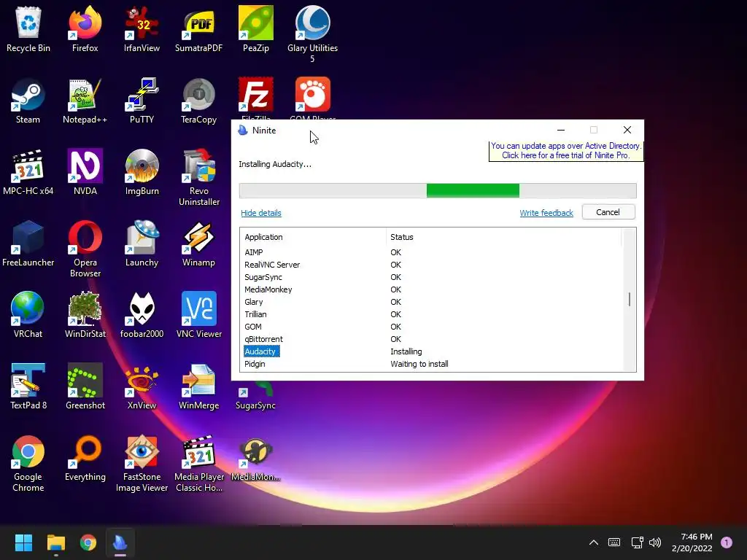Select the ImgBurn desktop shortcut
The image size is (747, 560).
142,172
